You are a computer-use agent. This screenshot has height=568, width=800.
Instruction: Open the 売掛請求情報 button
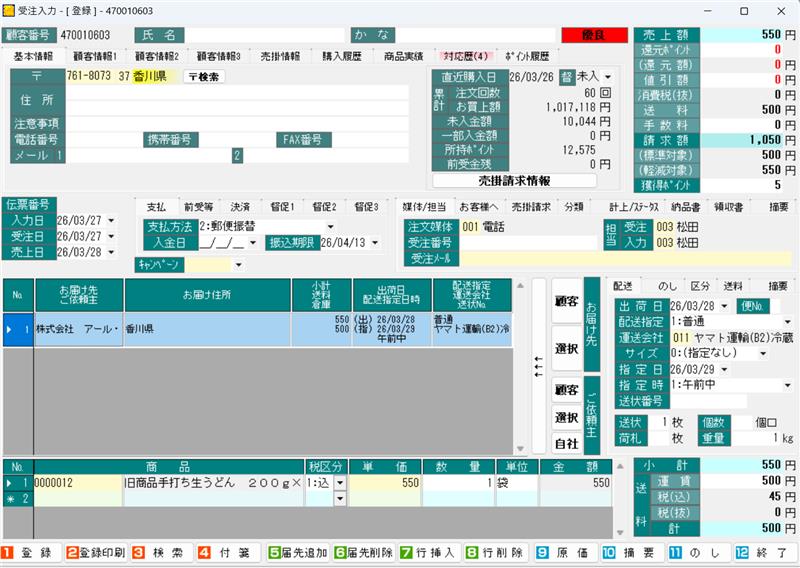pos(514,181)
